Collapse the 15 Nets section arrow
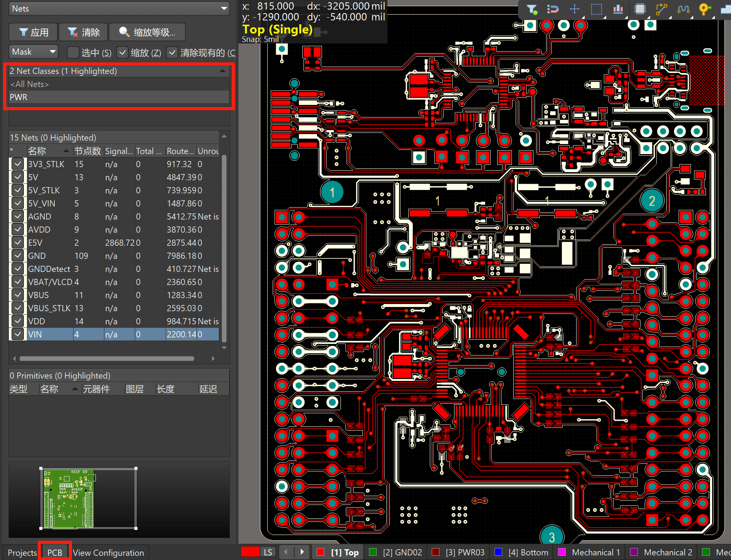731x560 pixels. (224, 137)
